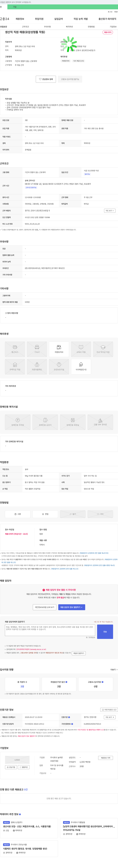Image resolution: width=118 pixels, height=868 pixels.
Task: Select the 주택자금 지원 benefit icon
Action: [15, 367]
